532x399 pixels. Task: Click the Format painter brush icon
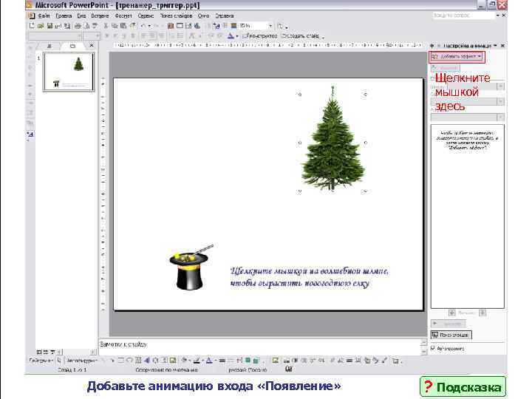pos(132,26)
